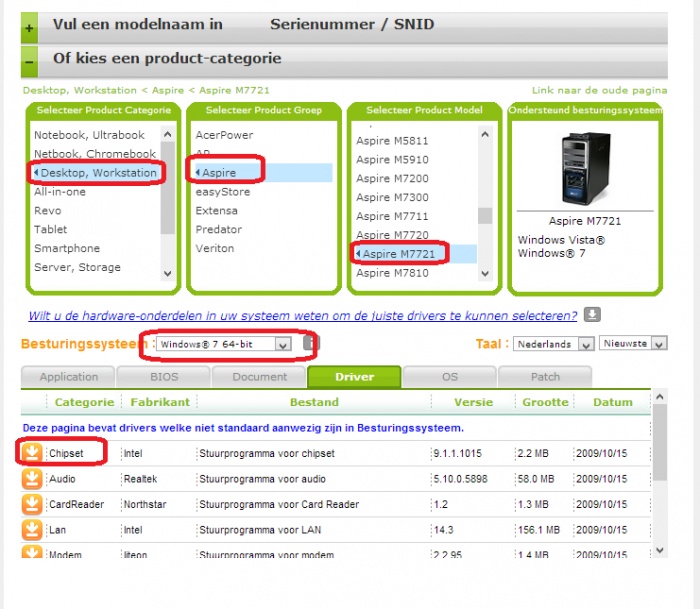Pick model 'Aspire M7200'
The image size is (700, 609).
coord(392,178)
